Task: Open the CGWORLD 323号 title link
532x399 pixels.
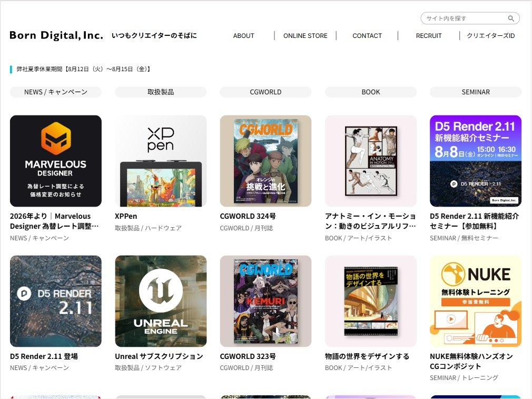Action: click(x=248, y=356)
